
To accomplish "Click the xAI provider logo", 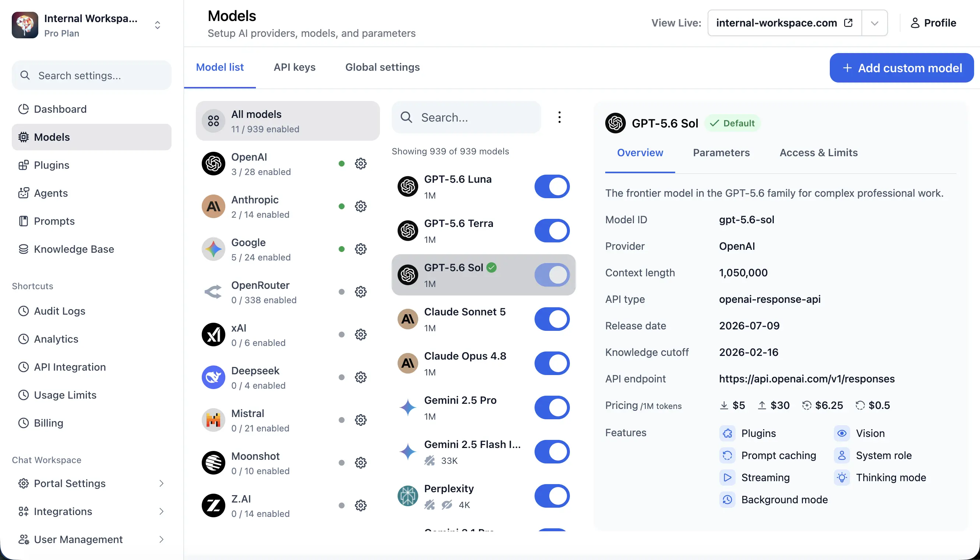I will coord(213,335).
